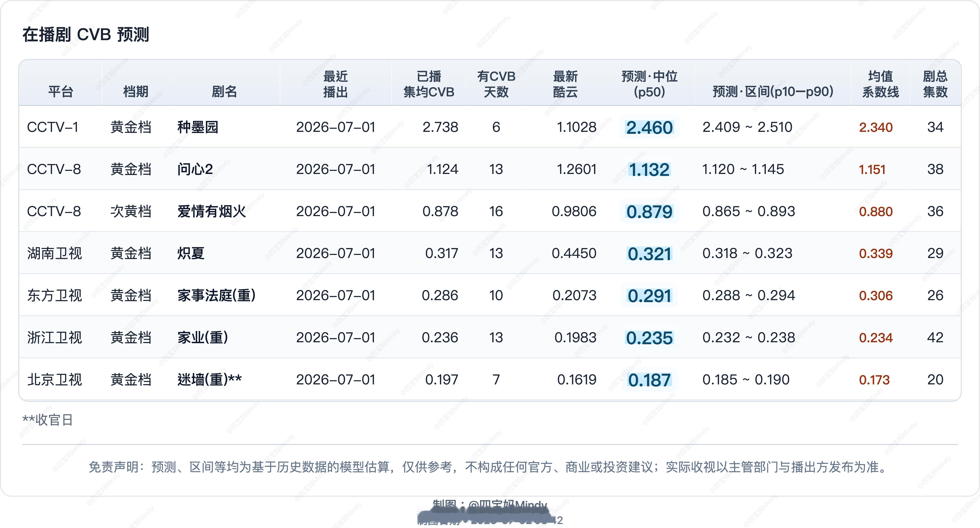Viewport: 980px width, 528px height.
Task: Click the 酷云 value 1.1028
Action: [576, 127]
